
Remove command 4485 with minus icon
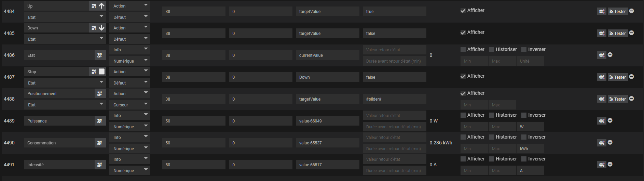click(631, 33)
